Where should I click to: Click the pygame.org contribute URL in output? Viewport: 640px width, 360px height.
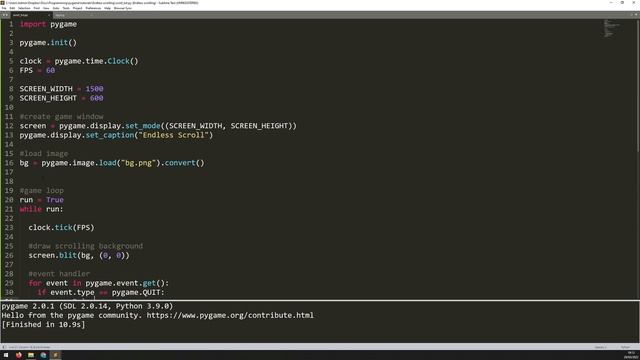click(230, 315)
